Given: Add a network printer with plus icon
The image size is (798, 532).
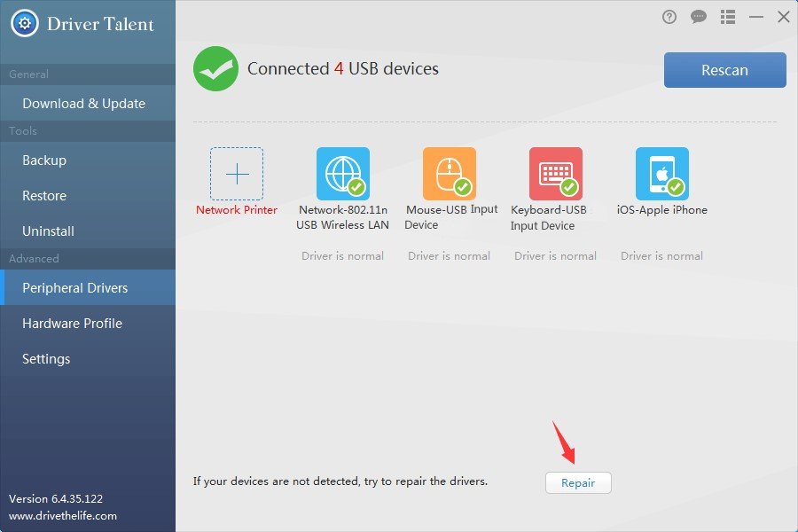Looking at the screenshot, I should tap(237, 174).
